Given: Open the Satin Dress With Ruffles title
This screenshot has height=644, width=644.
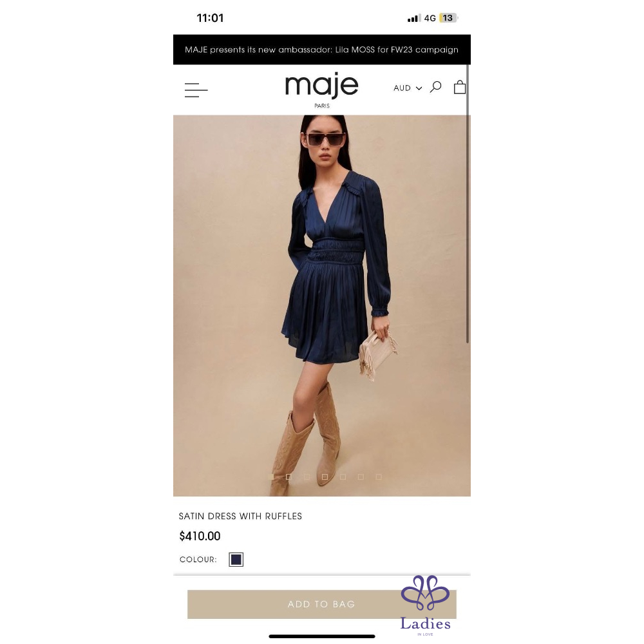Looking at the screenshot, I should (240, 516).
